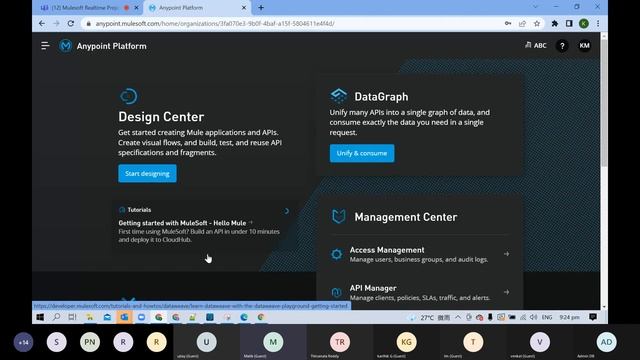Select participant tile U

click(x=207, y=342)
